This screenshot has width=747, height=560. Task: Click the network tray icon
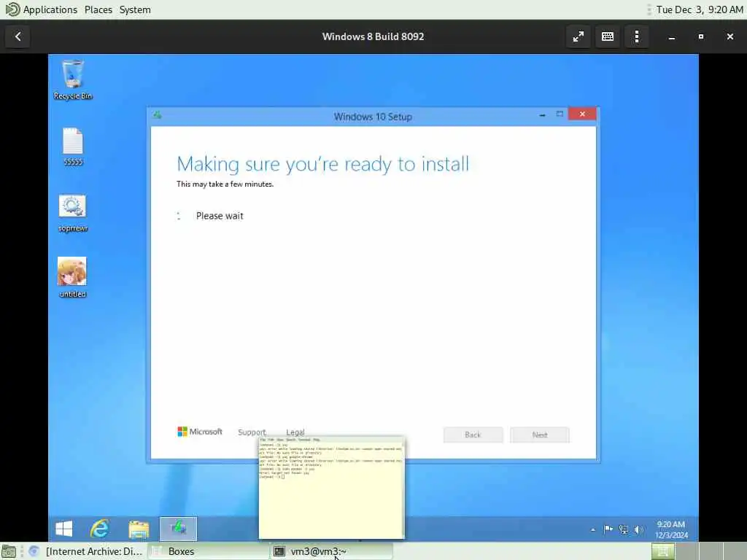click(x=624, y=529)
